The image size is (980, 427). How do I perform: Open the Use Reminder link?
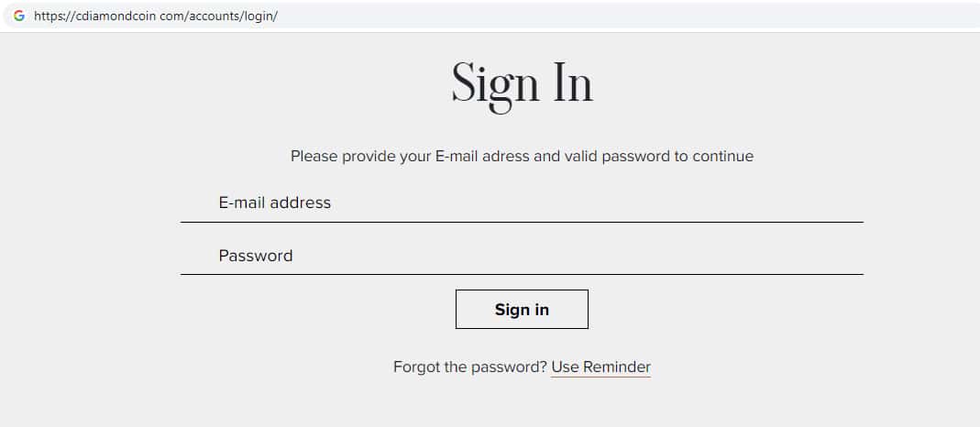(x=600, y=367)
